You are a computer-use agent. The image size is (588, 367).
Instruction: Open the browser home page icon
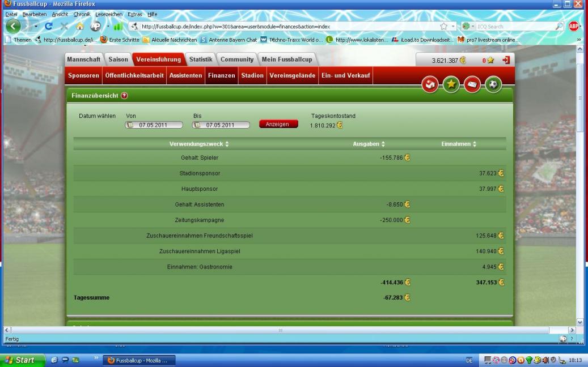[79, 26]
